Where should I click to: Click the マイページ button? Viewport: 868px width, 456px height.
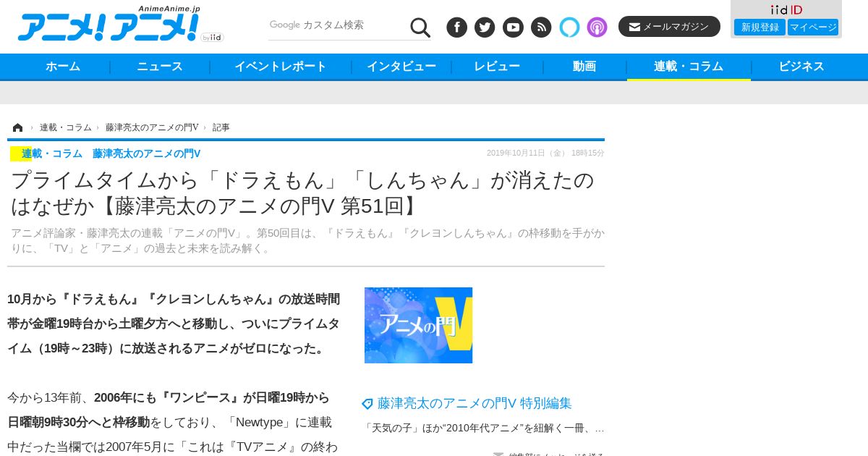click(813, 28)
